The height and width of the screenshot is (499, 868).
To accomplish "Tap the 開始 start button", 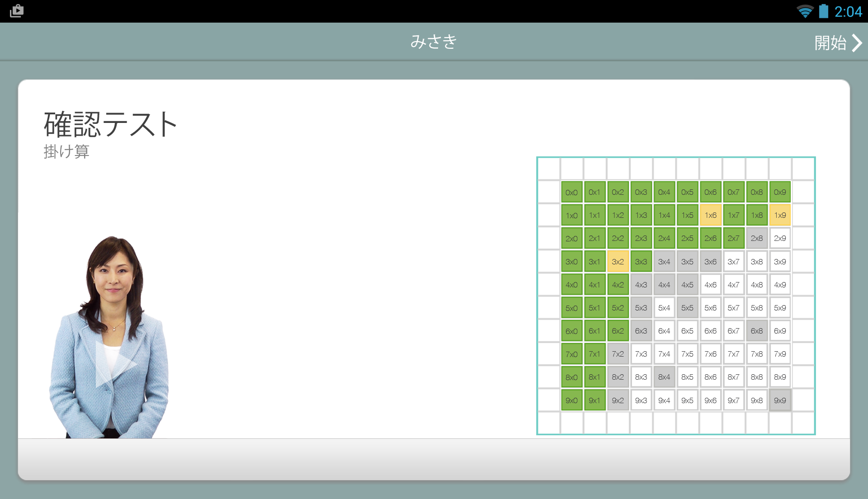I will coord(830,43).
